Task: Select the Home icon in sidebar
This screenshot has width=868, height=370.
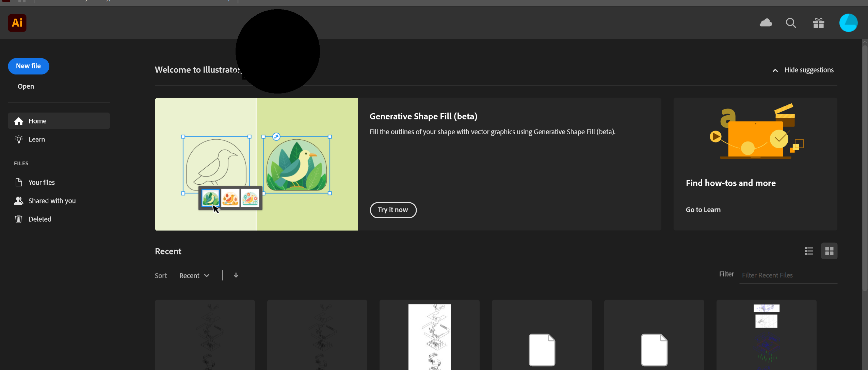Action: (18, 121)
